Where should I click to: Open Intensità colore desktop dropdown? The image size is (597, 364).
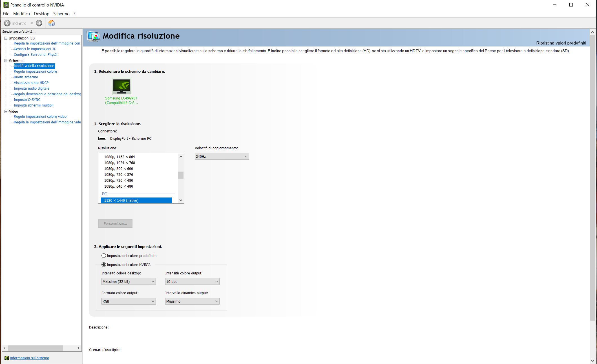tap(129, 281)
